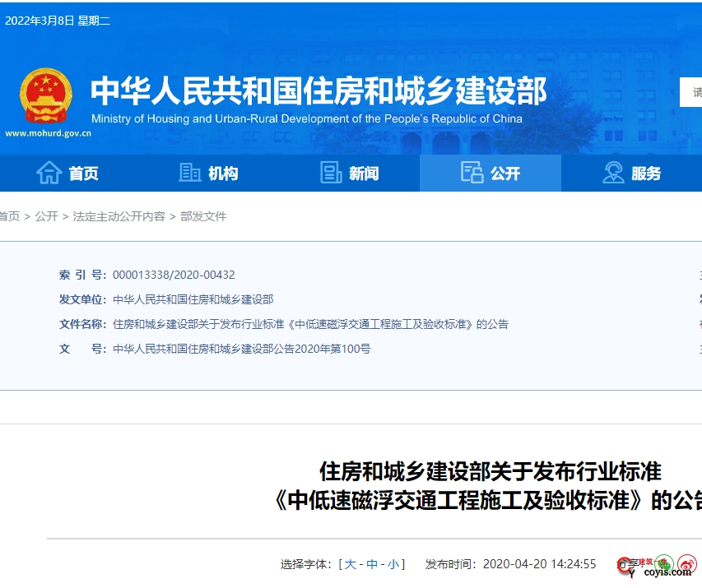Select the 文件名称 value text

click(311, 324)
